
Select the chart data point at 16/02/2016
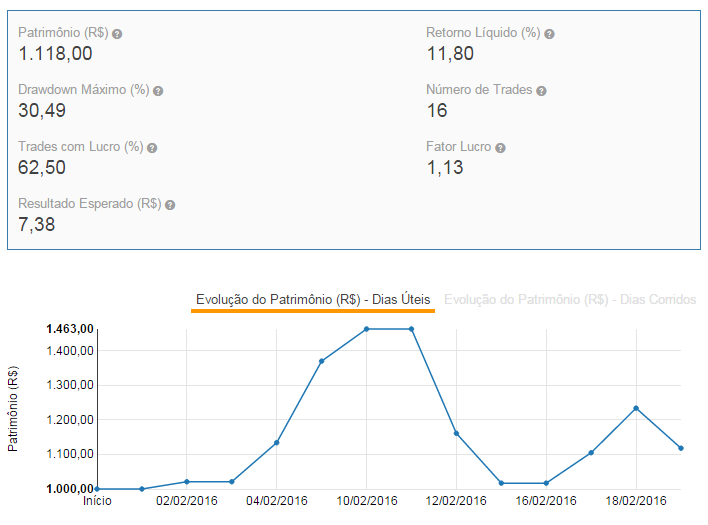click(x=546, y=483)
